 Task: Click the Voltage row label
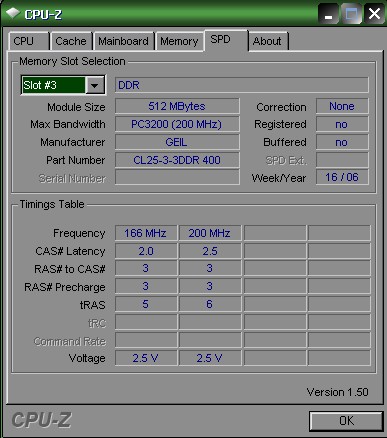click(x=87, y=358)
